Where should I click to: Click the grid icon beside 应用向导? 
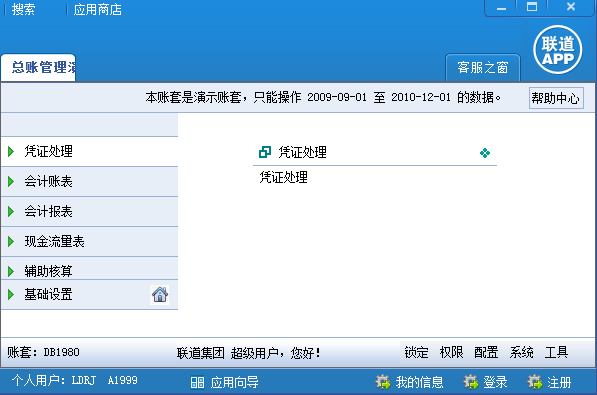pyautogui.click(x=197, y=382)
